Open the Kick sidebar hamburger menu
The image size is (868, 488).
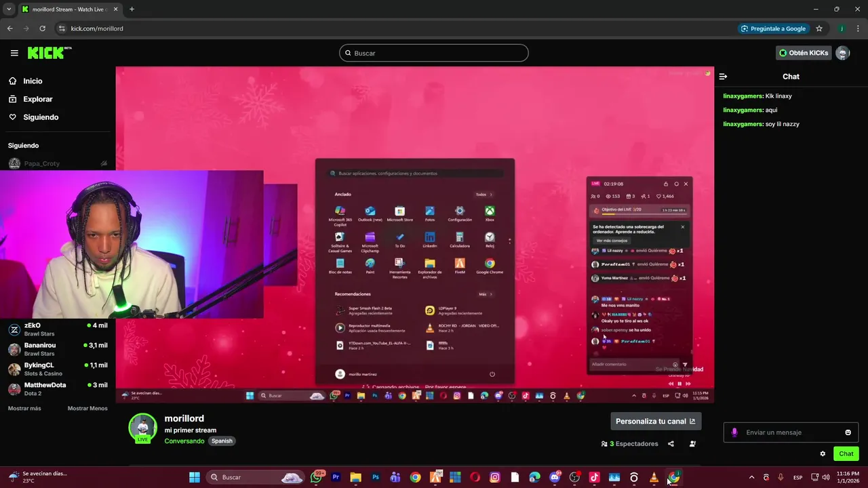[14, 53]
